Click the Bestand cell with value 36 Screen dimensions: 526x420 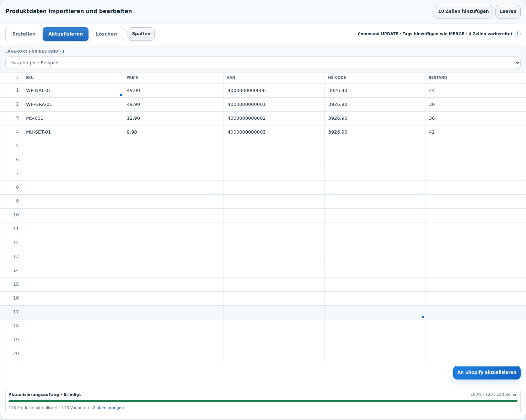coord(476,118)
